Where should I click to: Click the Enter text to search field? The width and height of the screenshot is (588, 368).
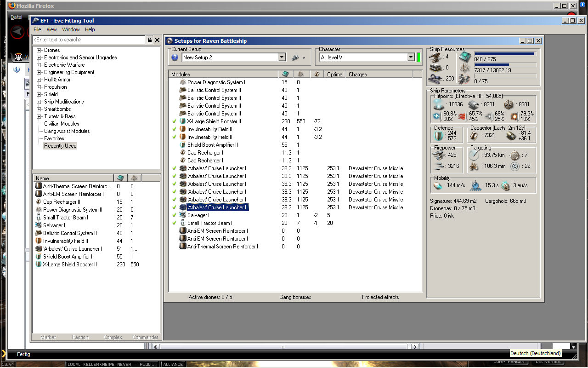point(90,40)
